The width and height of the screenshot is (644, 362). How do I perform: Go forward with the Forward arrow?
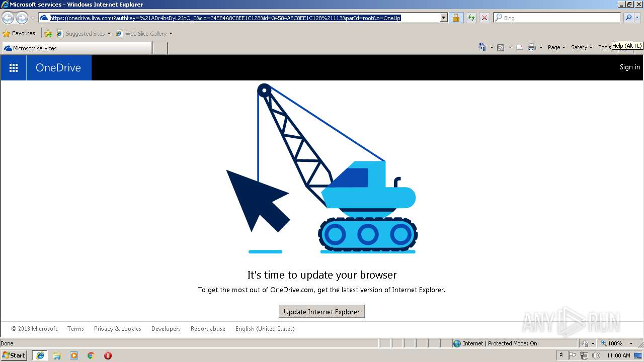tap(22, 18)
